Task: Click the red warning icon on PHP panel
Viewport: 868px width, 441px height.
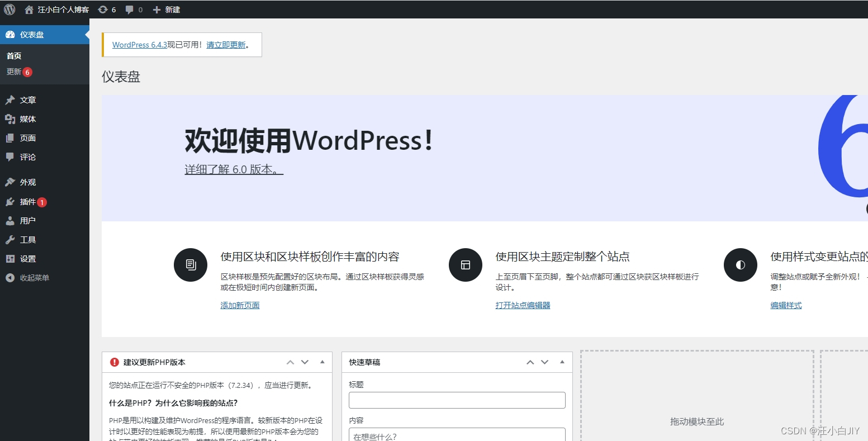Action: pos(115,362)
